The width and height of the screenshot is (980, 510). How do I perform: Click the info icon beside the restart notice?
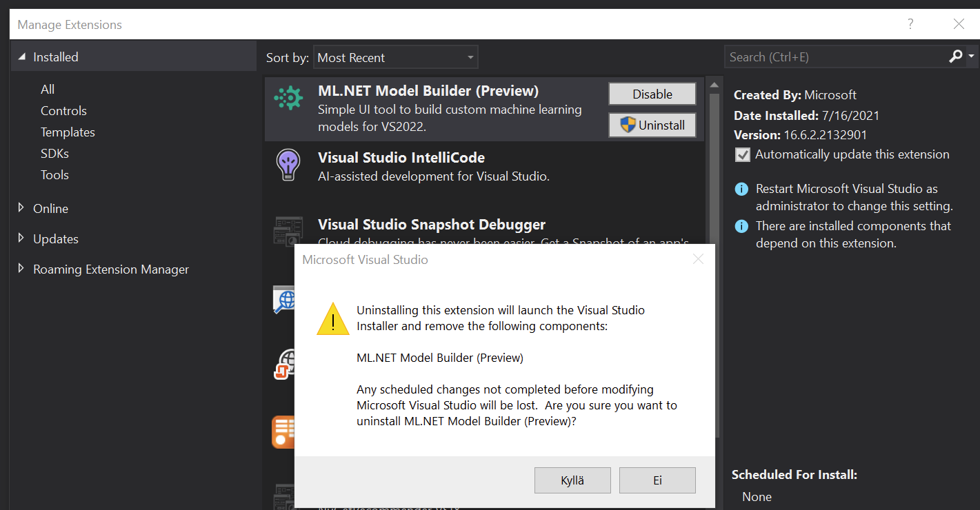pos(741,188)
